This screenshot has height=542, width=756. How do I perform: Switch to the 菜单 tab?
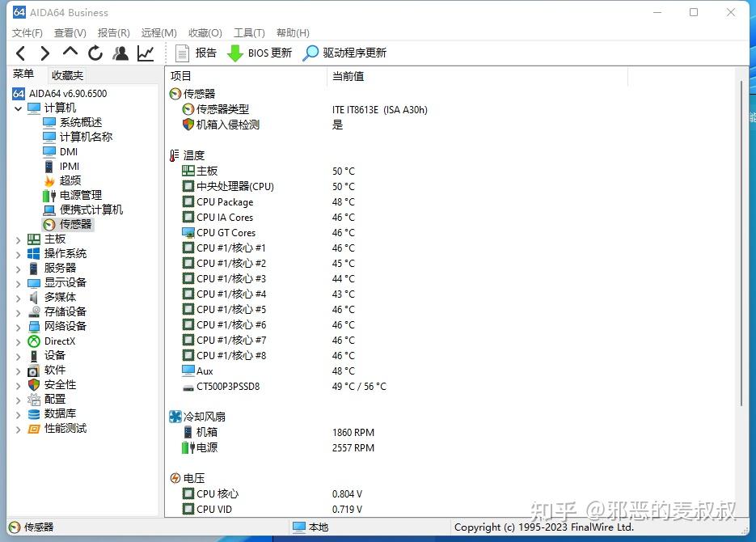23,74
